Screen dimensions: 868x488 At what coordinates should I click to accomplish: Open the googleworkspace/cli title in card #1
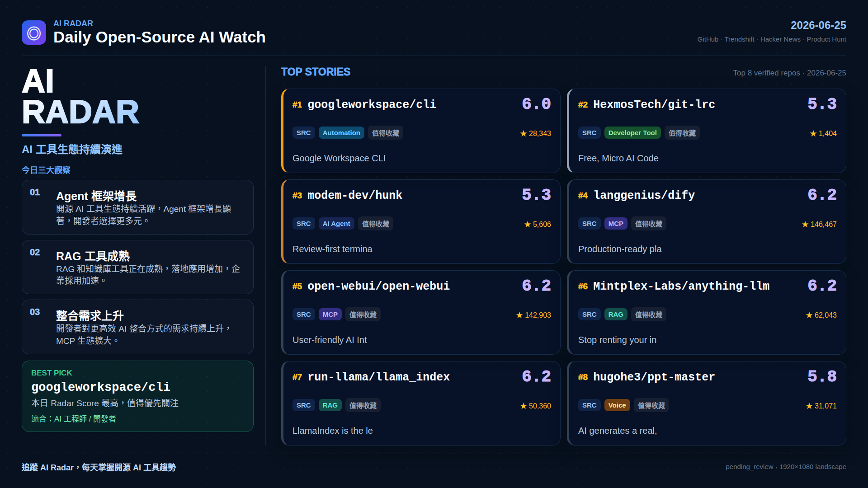(x=372, y=104)
